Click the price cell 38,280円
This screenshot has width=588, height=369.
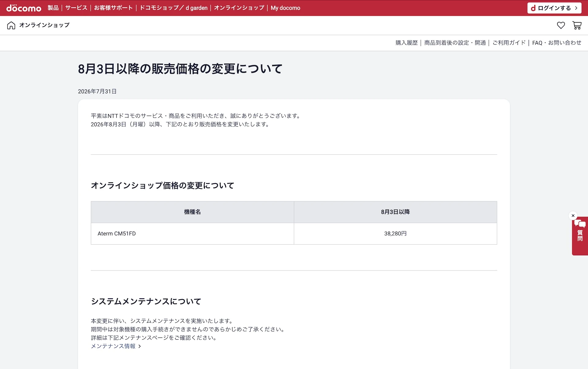[x=395, y=234]
